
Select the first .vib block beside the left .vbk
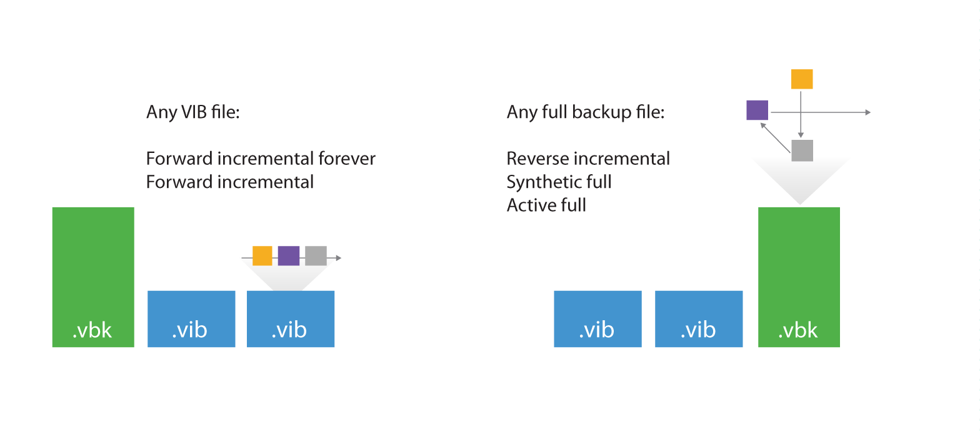click(x=191, y=318)
